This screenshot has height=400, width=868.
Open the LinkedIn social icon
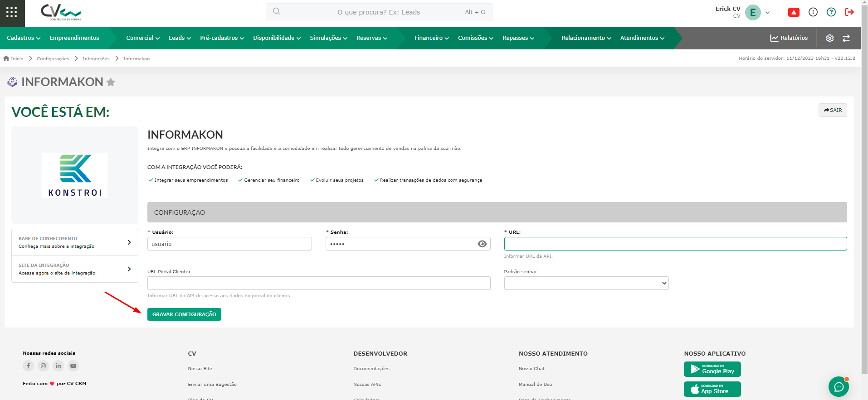tap(58, 366)
